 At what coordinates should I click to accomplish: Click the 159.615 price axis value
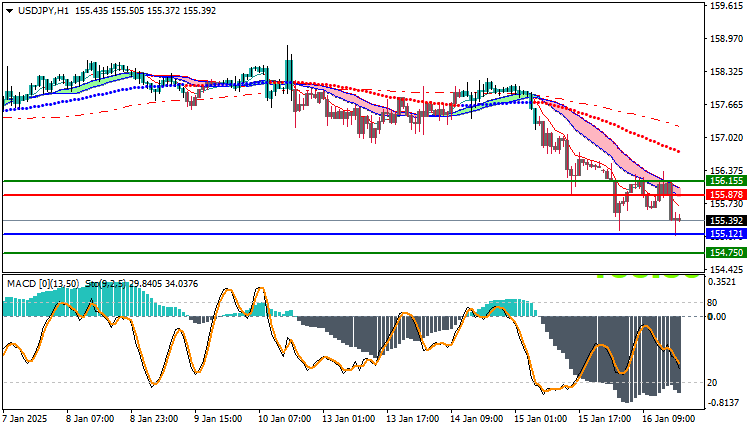coord(727,6)
